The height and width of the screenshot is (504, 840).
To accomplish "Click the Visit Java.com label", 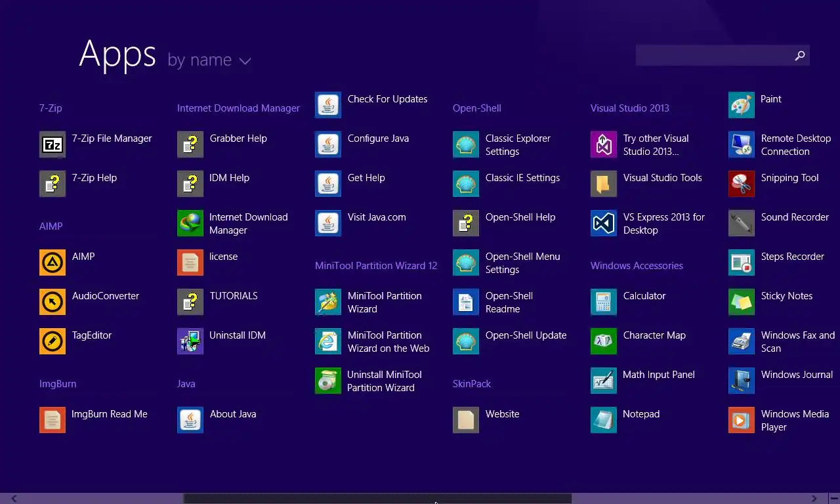I will 377,217.
